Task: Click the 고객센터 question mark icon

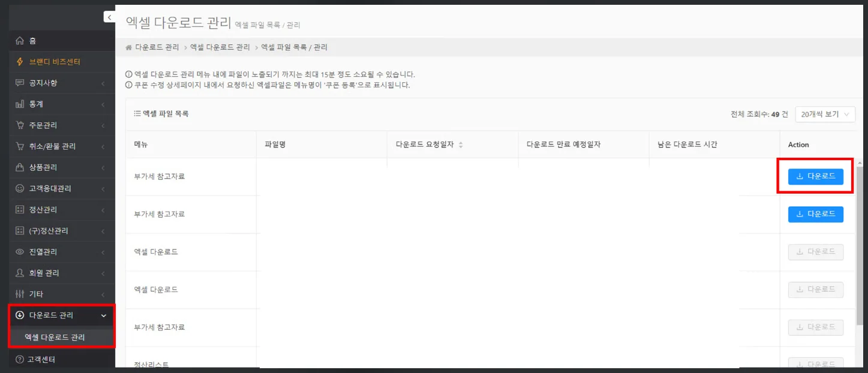Action: click(x=20, y=360)
